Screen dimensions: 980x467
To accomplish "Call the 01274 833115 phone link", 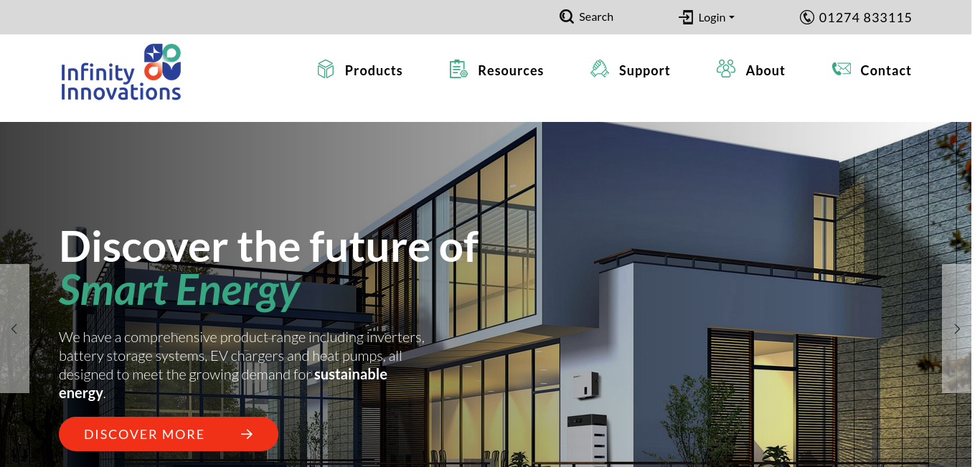I will 865,17.
